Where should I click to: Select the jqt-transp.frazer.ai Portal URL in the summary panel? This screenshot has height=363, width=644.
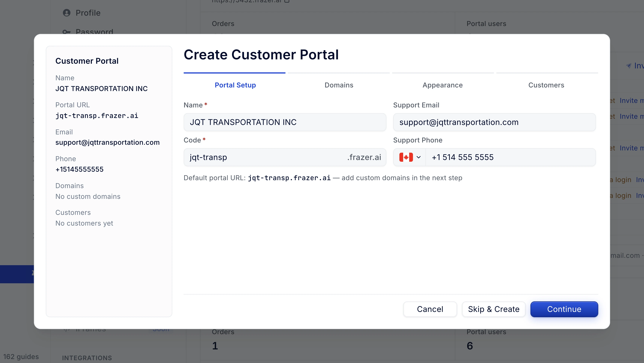(97, 116)
